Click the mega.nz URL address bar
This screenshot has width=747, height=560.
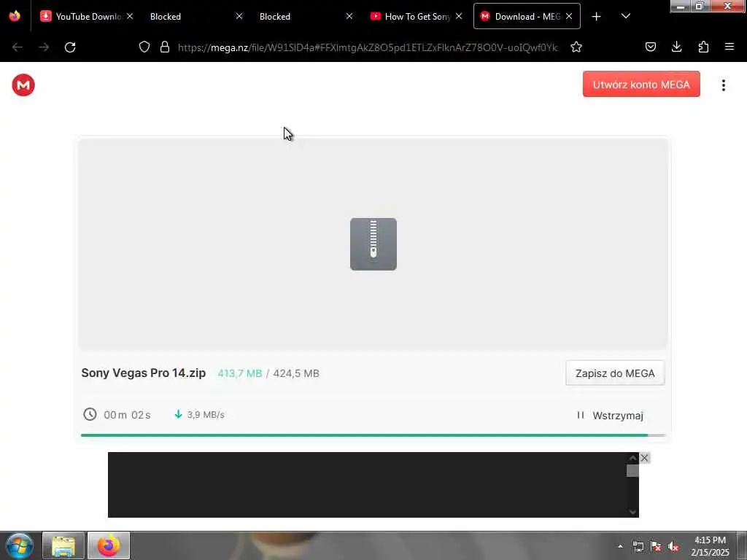click(368, 47)
